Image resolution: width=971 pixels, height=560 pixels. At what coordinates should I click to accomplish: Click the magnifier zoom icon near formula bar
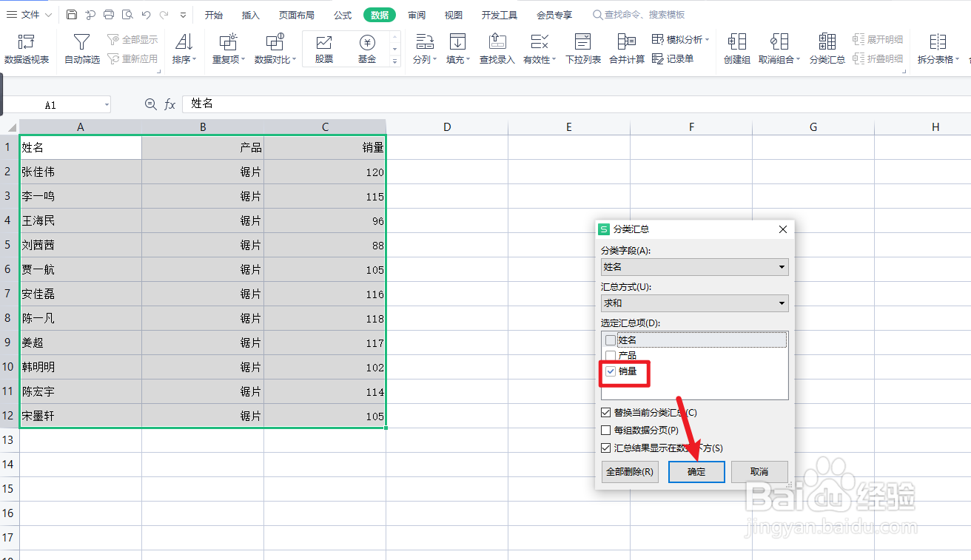coord(151,104)
